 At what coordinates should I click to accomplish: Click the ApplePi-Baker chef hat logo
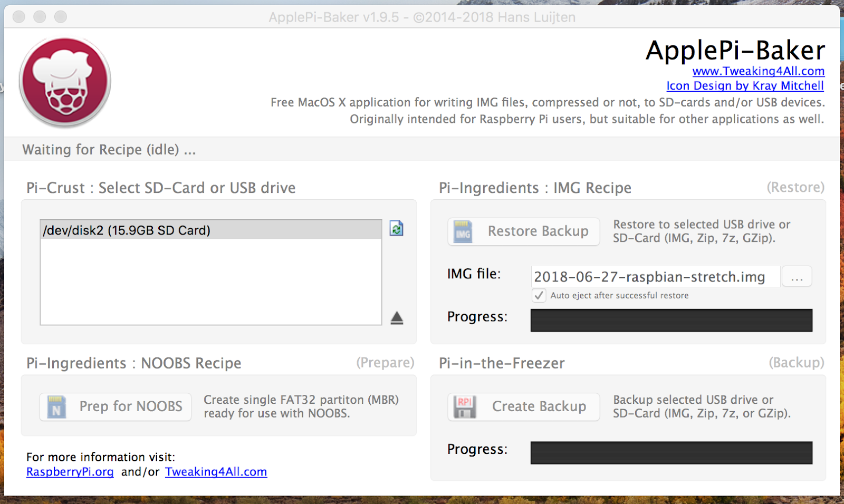[64, 81]
